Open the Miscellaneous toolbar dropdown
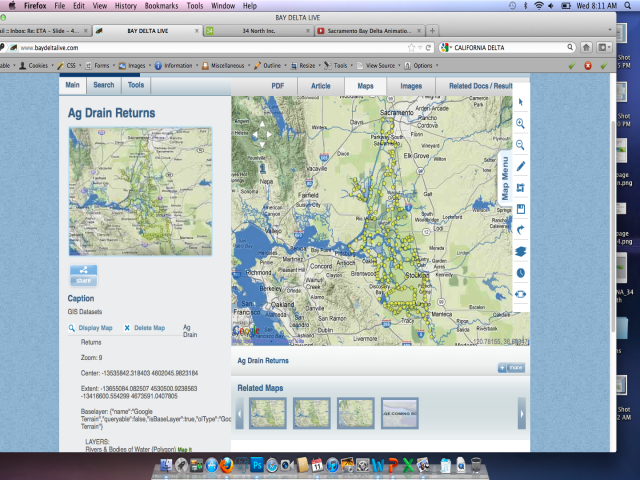Image resolution: width=640 pixels, height=480 pixels. [x=226, y=65]
